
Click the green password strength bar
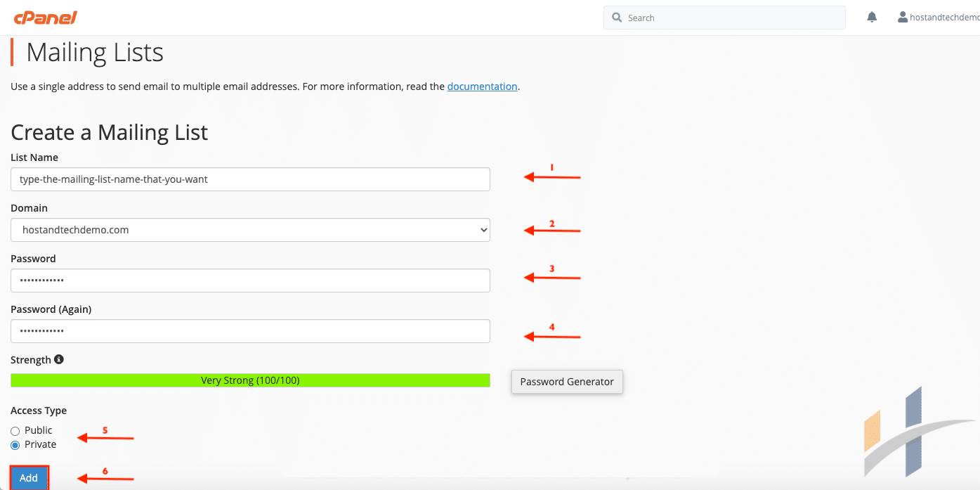click(x=249, y=380)
